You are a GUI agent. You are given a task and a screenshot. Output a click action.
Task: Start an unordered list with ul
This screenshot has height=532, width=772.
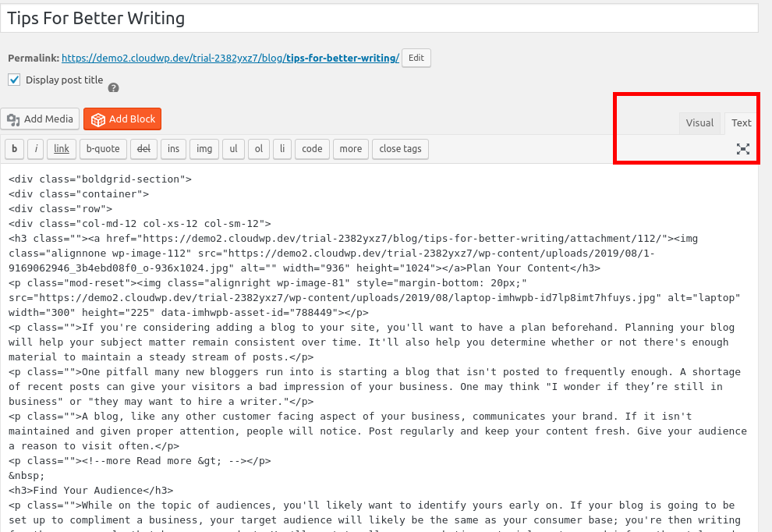click(233, 149)
